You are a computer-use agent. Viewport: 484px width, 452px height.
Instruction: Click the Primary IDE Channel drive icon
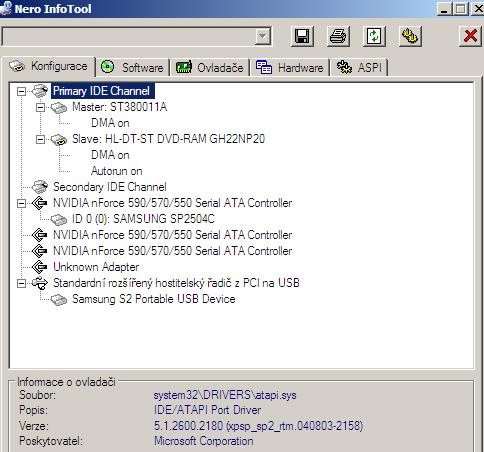[40, 91]
